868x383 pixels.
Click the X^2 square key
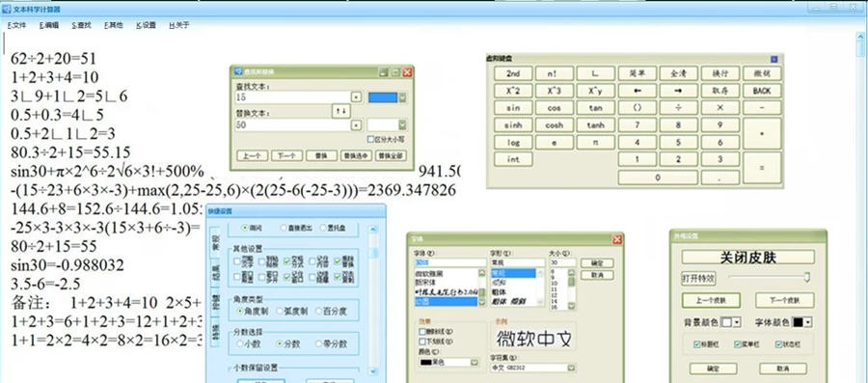[x=513, y=91]
